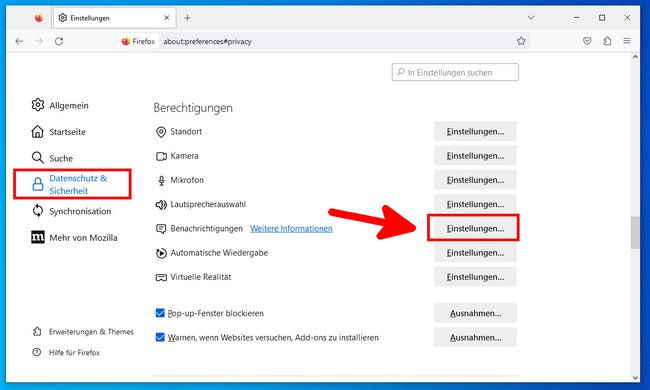Open Benachrichtigungen Einstellungen button
The height and width of the screenshot is (390, 650).
tap(475, 228)
